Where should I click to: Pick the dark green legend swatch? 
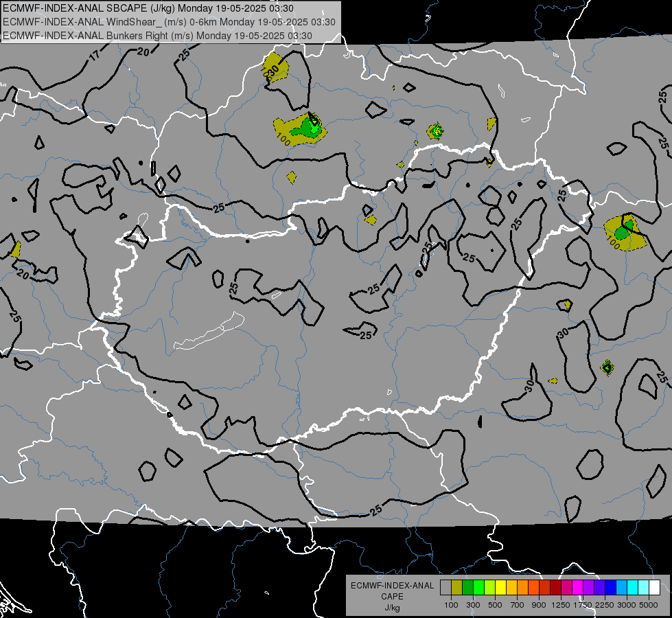(x=467, y=588)
